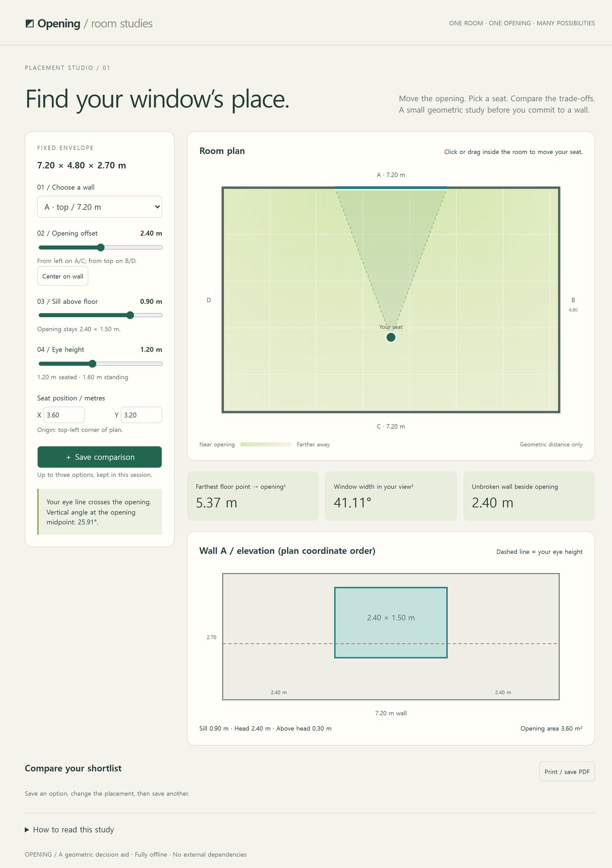Click the Opening offset slider thumb
The height and width of the screenshot is (868, 612).
[x=101, y=248]
